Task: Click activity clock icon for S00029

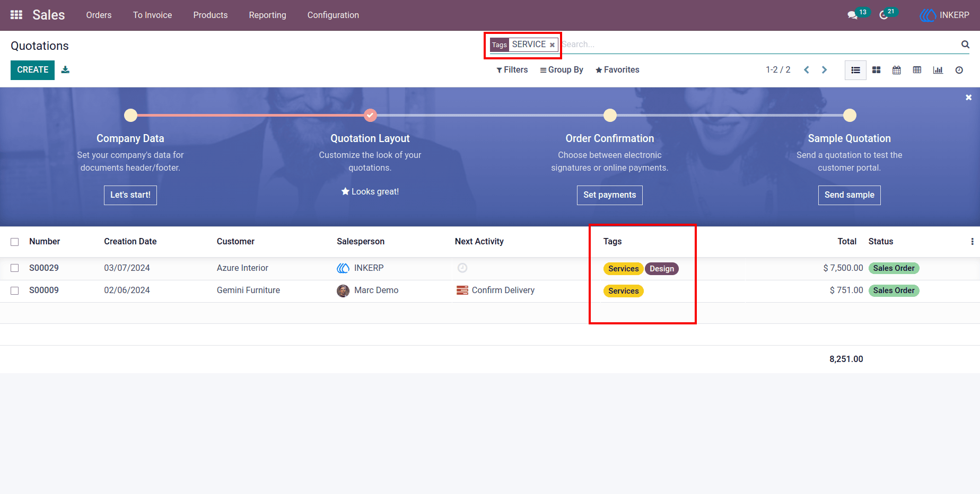Action: pyautogui.click(x=462, y=268)
